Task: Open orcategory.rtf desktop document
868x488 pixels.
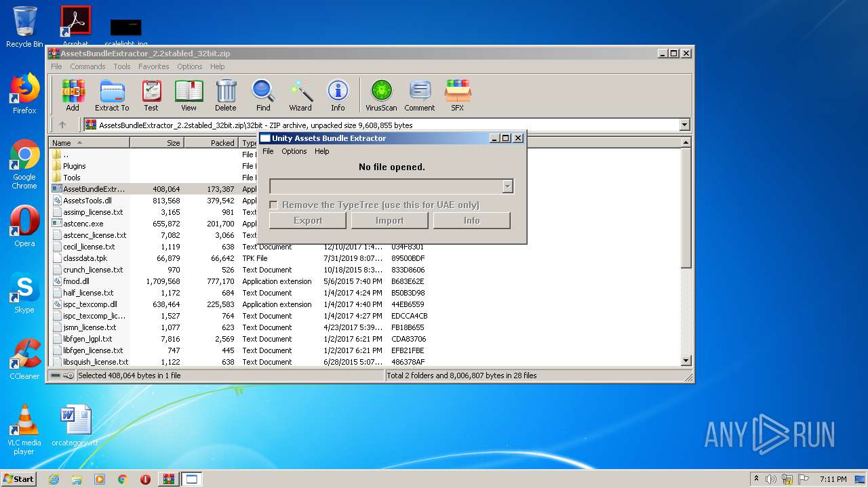Action: [75, 426]
